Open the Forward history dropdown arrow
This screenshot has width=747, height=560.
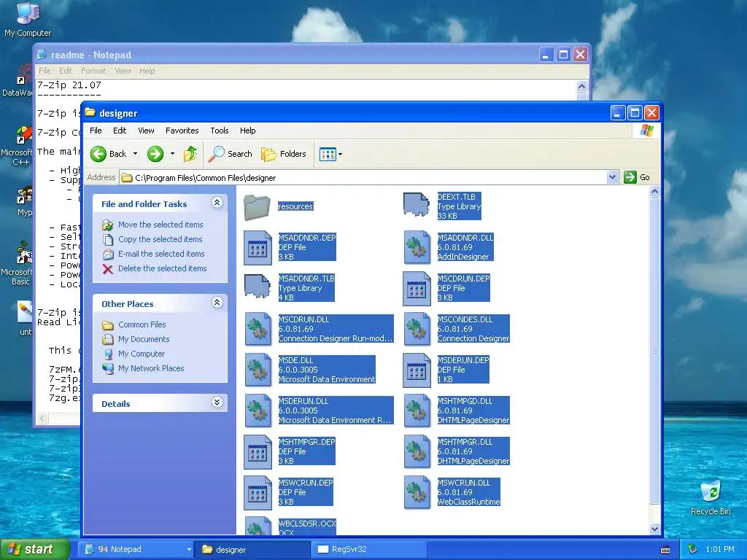point(172,154)
